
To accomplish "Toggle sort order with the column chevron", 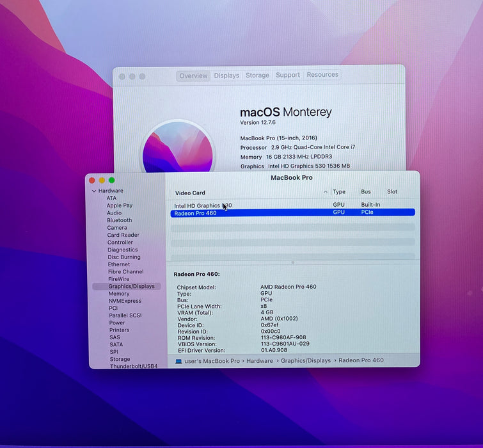I will [x=326, y=192].
